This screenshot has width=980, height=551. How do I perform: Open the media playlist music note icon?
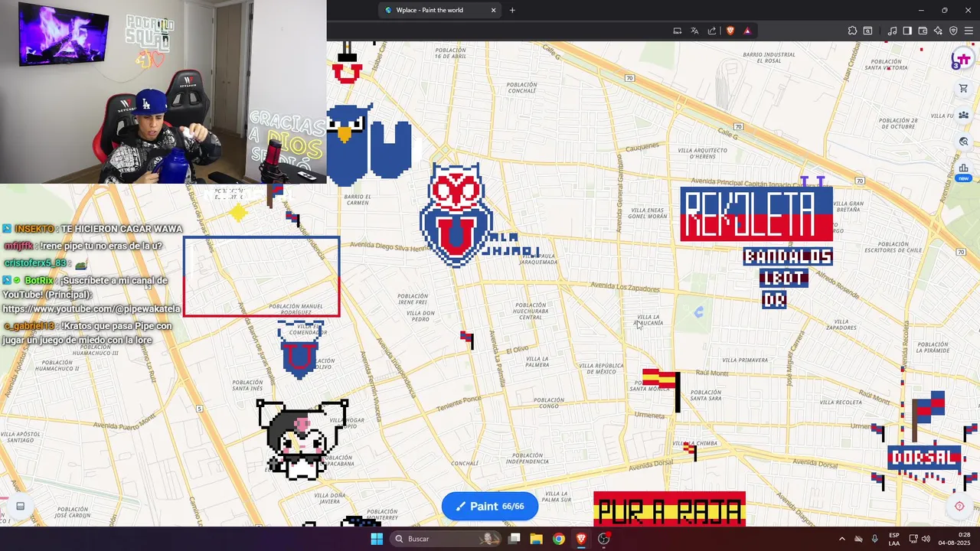coord(892,31)
